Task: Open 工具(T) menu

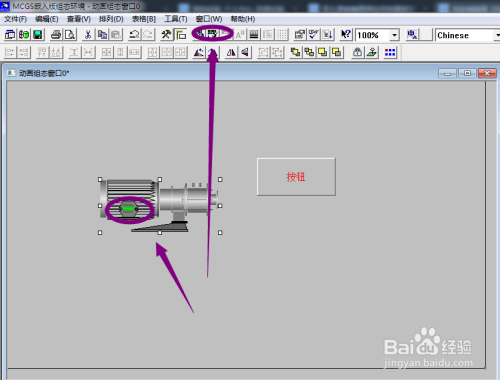Action: [x=176, y=19]
